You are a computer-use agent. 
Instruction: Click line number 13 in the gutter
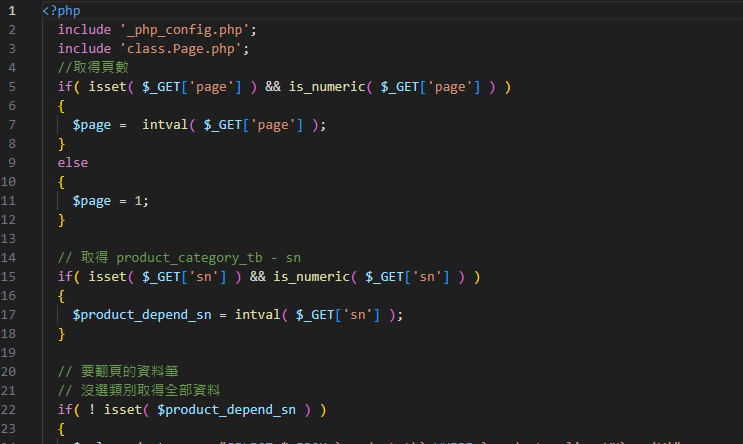point(8,238)
